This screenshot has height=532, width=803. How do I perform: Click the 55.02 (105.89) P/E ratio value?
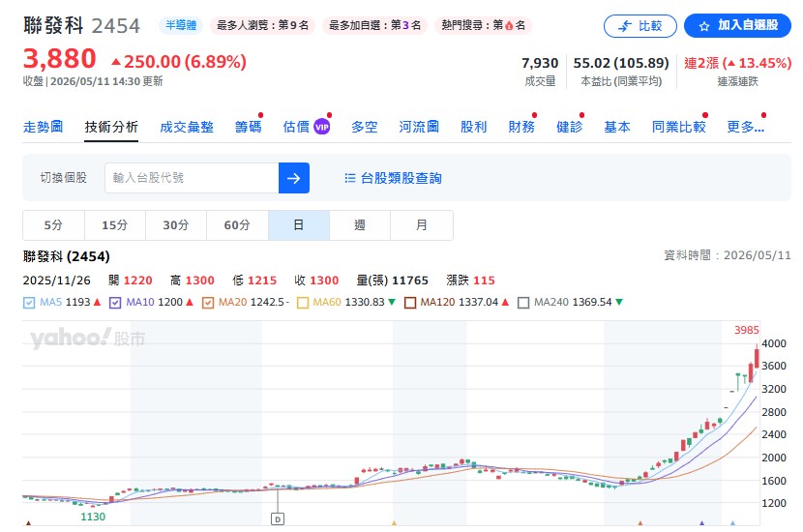[621, 63]
